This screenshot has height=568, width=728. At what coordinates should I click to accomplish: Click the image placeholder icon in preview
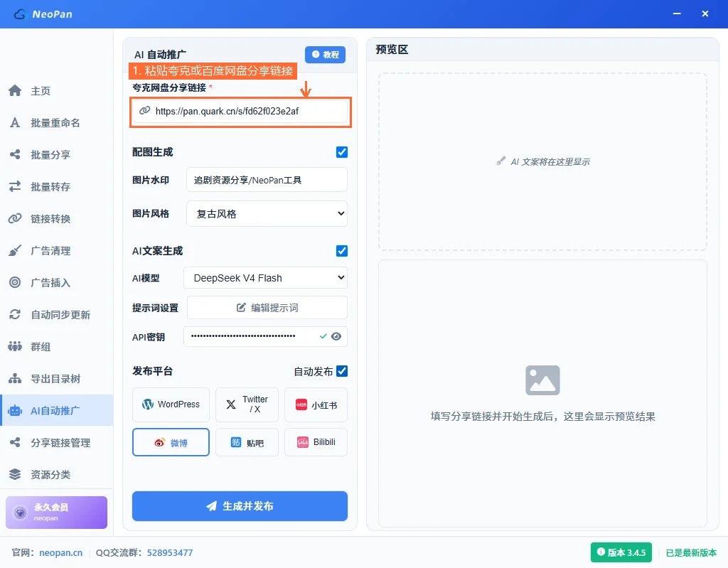point(542,380)
